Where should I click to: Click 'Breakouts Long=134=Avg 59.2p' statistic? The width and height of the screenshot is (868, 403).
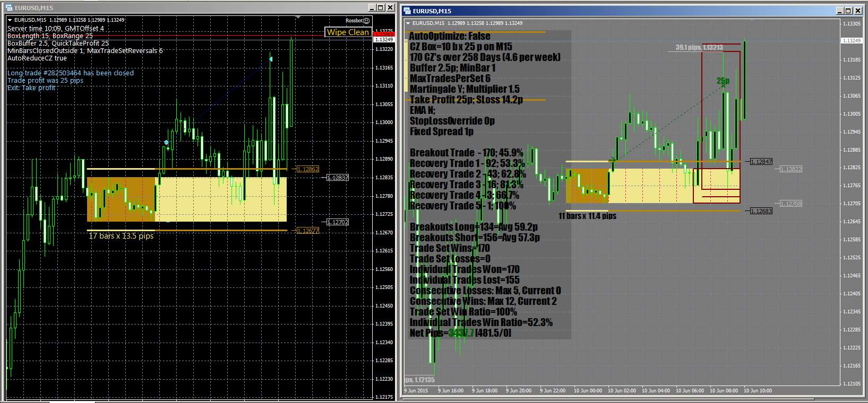click(474, 227)
